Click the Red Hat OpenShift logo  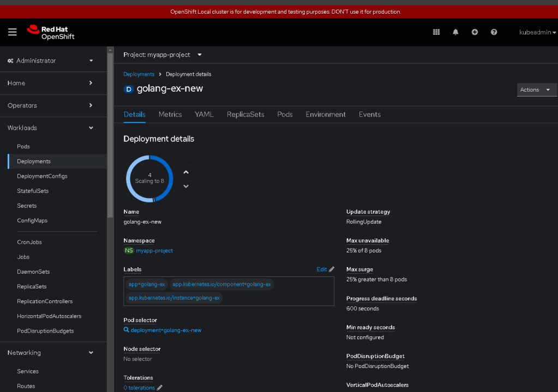[x=51, y=32]
